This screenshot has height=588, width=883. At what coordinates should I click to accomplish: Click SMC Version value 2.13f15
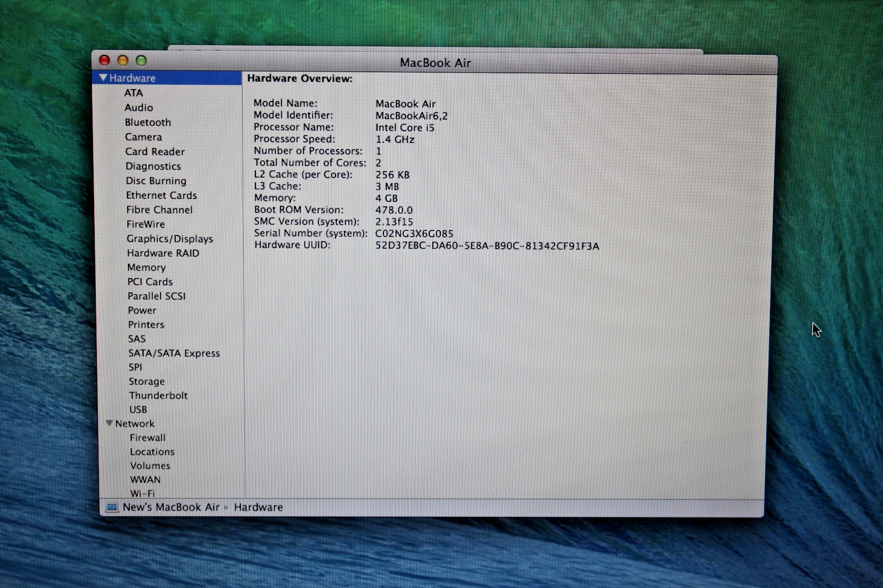coord(394,222)
